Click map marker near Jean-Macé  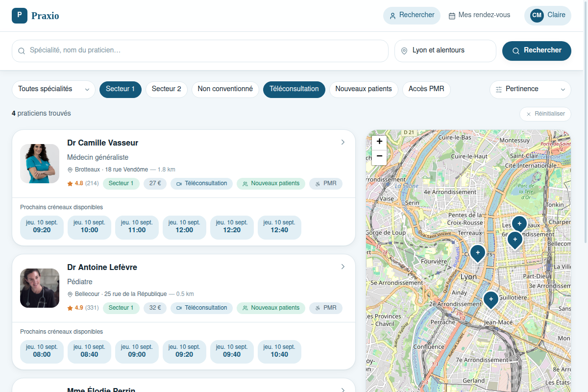[x=491, y=299]
